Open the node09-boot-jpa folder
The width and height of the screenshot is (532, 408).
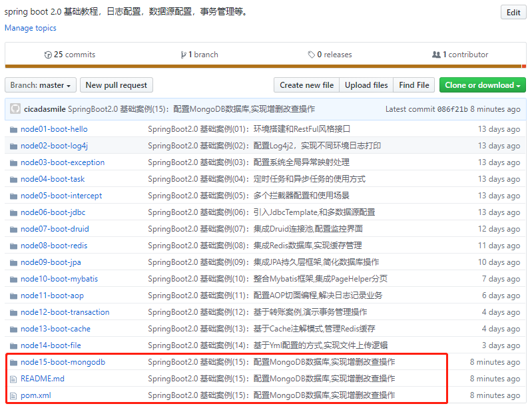(51, 262)
